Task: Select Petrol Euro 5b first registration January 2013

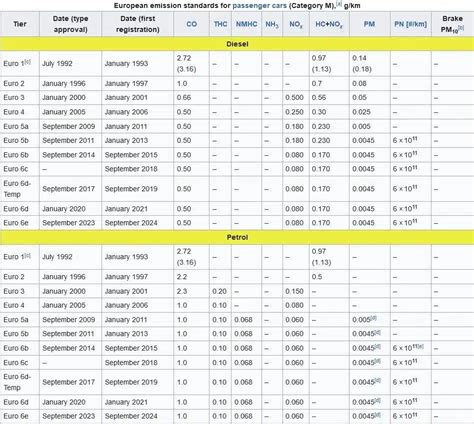Action: tap(126, 334)
